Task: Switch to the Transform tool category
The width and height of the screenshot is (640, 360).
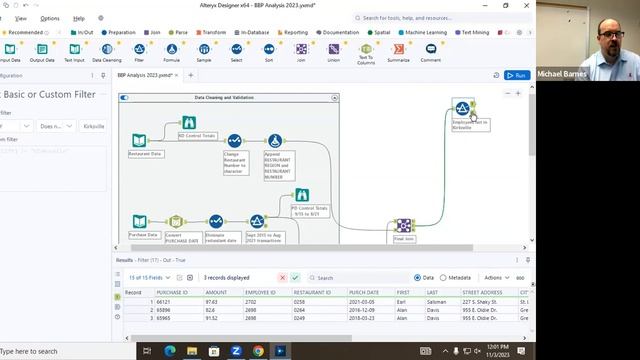Action: coord(211,32)
